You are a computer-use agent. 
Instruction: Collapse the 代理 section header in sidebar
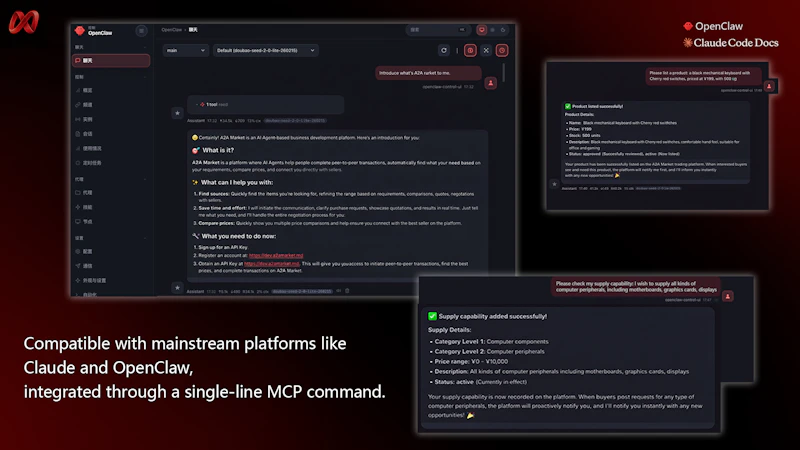(145, 180)
